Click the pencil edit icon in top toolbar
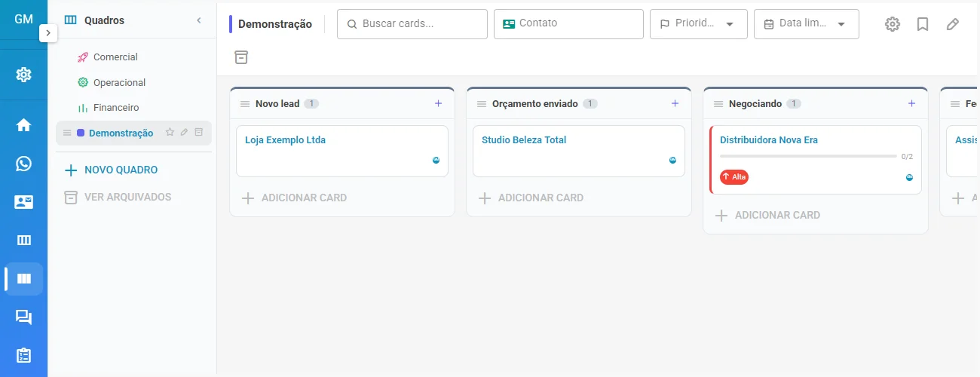Screen dimensions: 980x377 coord(953,24)
